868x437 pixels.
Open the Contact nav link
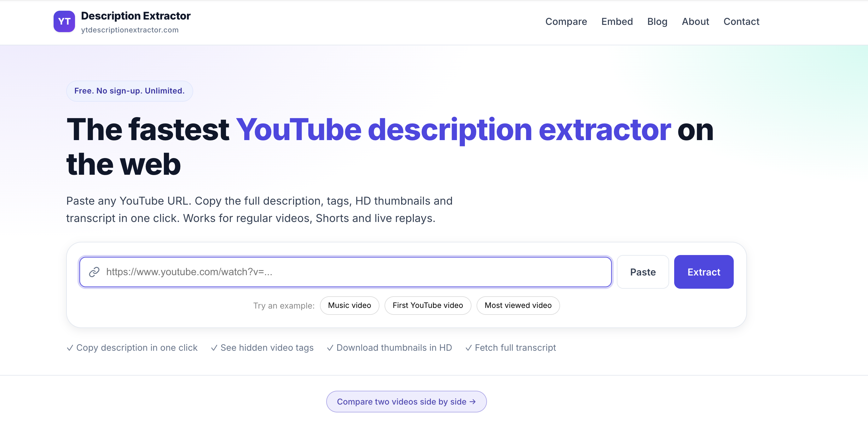[x=741, y=21]
